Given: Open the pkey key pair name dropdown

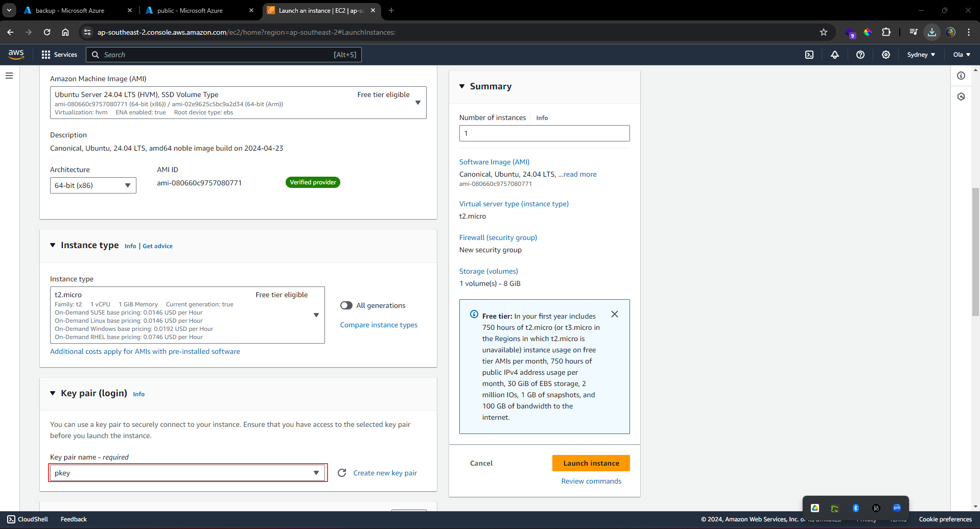Looking at the screenshot, I should coord(188,473).
